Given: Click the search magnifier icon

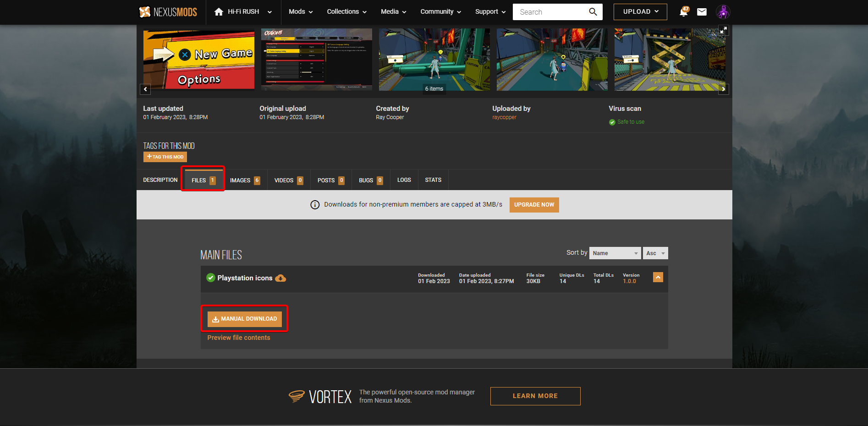Looking at the screenshot, I should tap(593, 12).
